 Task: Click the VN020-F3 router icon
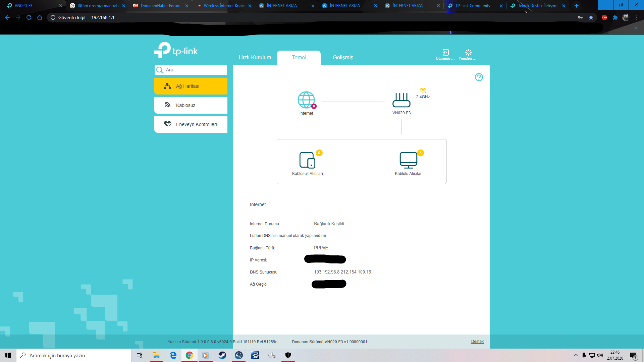(x=401, y=100)
